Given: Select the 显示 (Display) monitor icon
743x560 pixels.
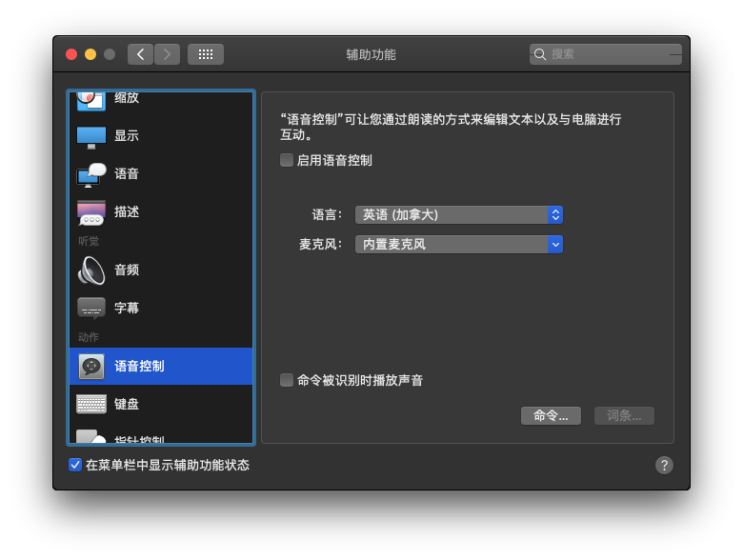Looking at the screenshot, I should tap(91, 136).
